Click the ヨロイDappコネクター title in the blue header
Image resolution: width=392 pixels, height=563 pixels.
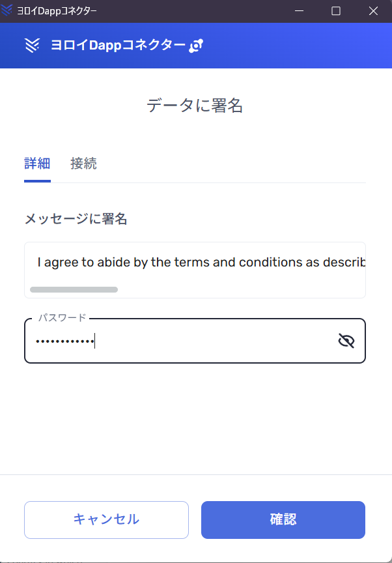click(x=118, y=45)
